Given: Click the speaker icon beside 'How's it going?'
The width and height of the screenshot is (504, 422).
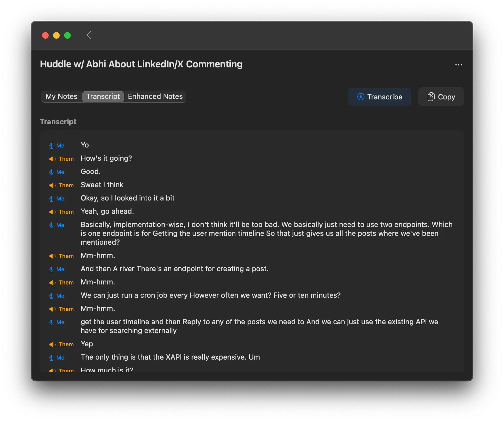Looking at the screenshot, I should 52,159.
